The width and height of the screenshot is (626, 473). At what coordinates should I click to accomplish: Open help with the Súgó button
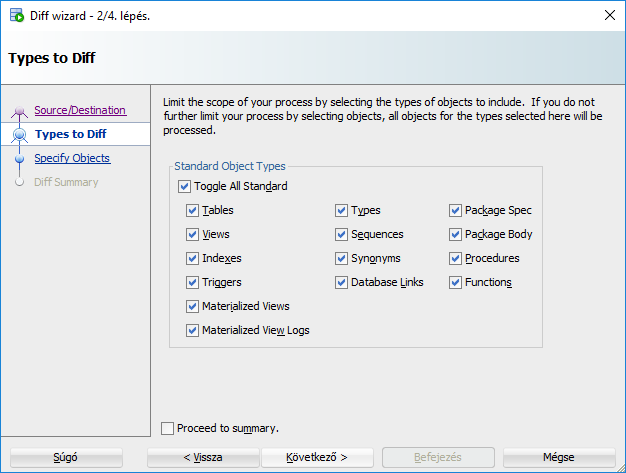click(66, 457)
